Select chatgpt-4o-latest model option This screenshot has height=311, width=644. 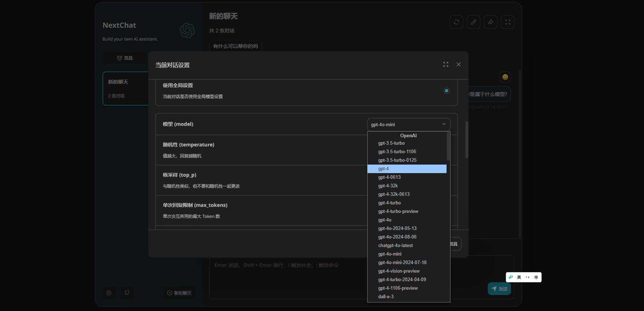tap(407, 246)
